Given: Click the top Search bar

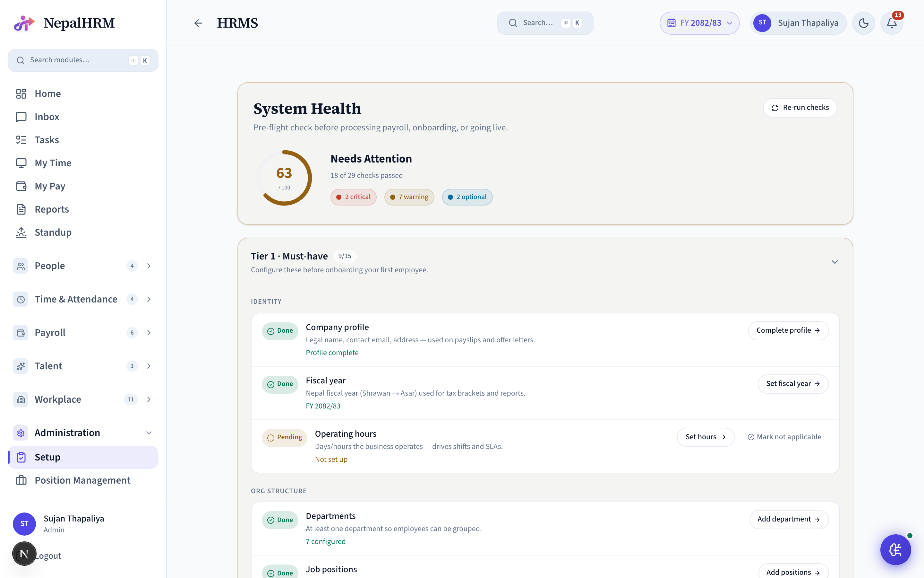Looking at the screenshot, I should 545,23.
